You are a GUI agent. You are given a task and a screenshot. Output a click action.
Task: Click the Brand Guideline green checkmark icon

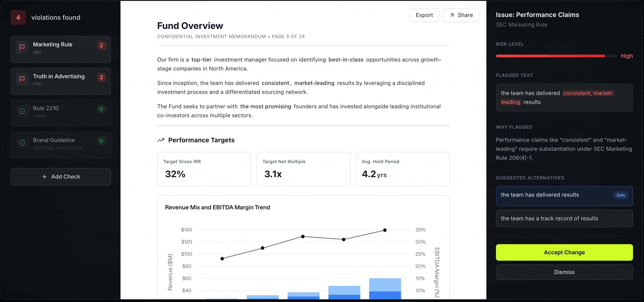22,143
